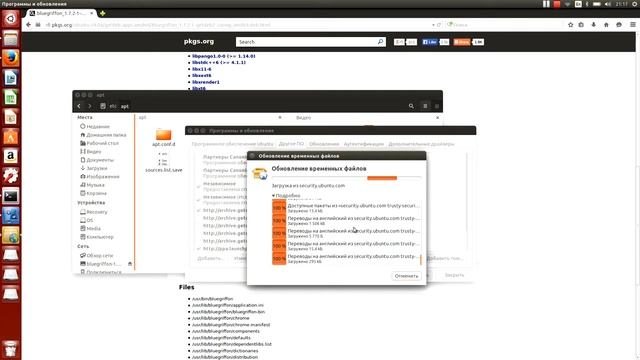Click the apt path button in Files

pos(125,106)
